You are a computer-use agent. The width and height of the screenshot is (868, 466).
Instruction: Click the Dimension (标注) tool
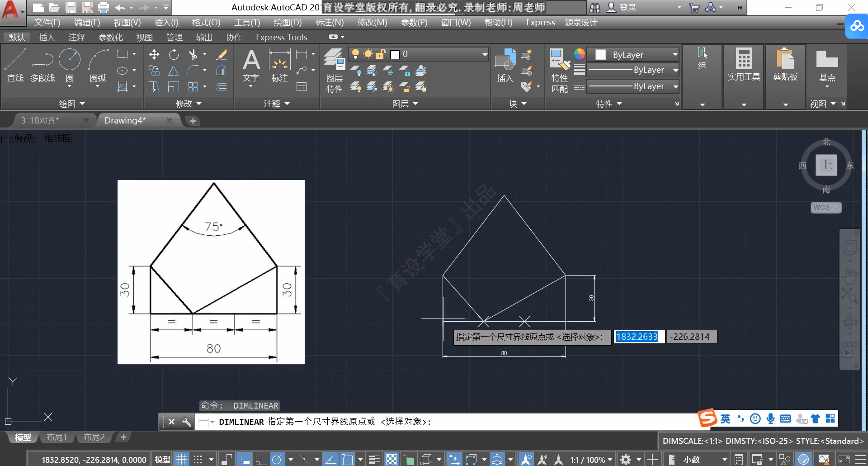pos(279,66)
